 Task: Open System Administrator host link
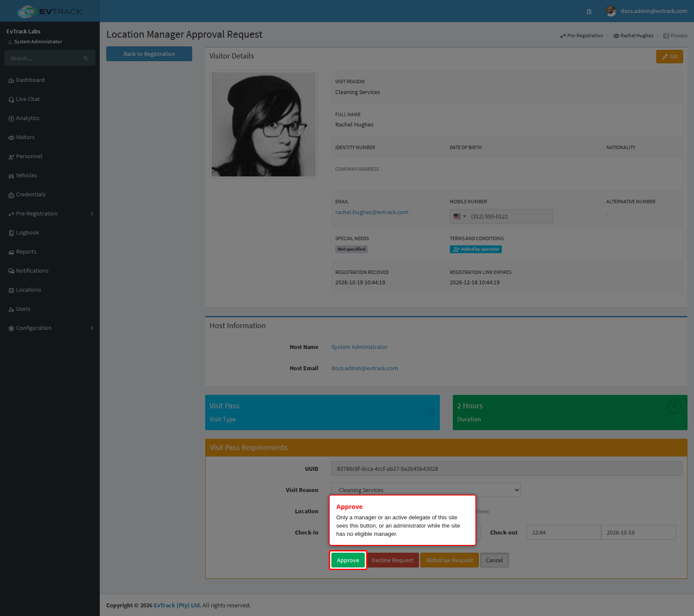click(360, 347)
